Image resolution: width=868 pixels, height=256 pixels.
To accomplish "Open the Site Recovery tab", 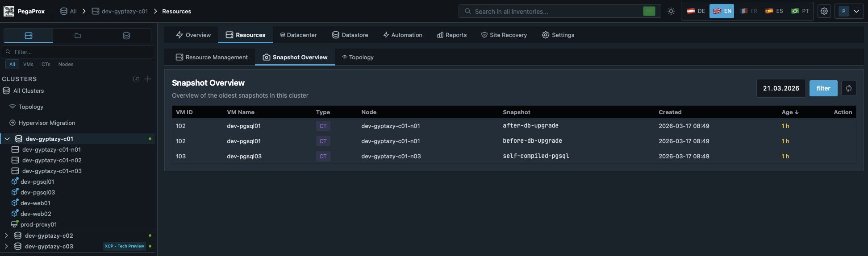I will point(504,35).
